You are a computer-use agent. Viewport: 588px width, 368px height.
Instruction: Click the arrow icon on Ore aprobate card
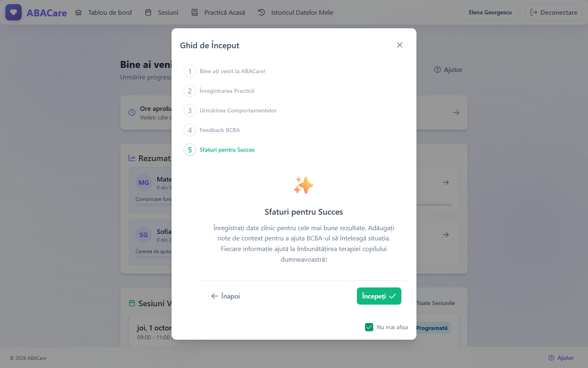click(x=456, y=112)
